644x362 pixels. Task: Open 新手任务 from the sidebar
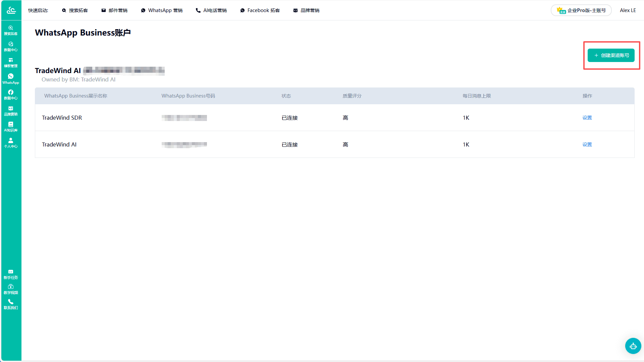coord(11,274)
